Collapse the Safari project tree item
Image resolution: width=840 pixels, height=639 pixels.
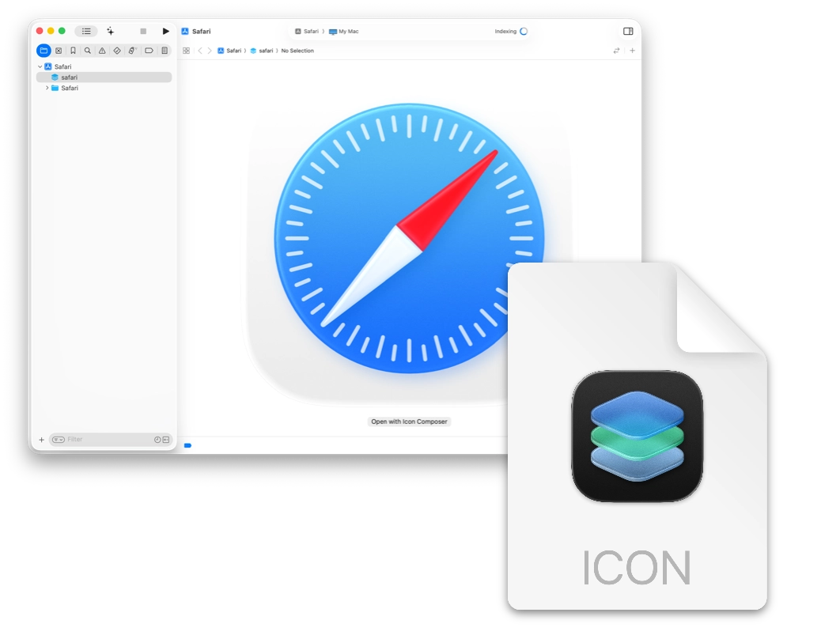[38, 66]
